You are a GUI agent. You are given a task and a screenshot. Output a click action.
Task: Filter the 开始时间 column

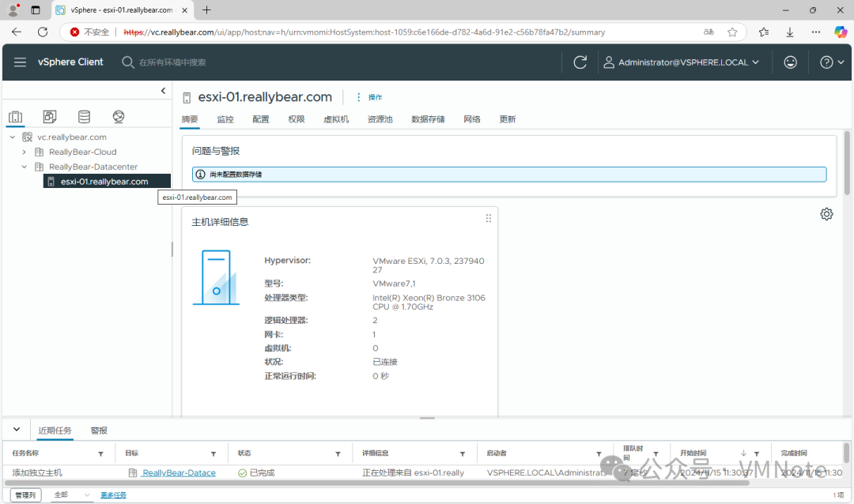757,454
